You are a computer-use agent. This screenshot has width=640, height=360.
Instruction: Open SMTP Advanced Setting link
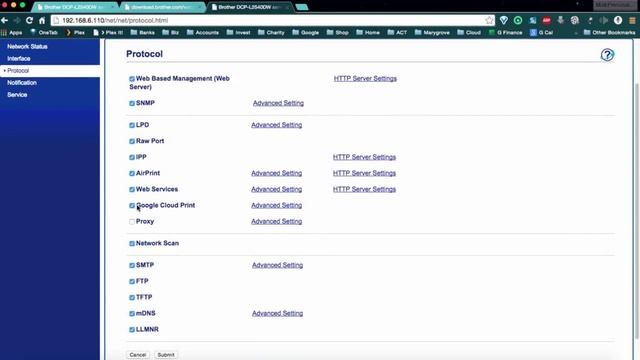[278, 265]
